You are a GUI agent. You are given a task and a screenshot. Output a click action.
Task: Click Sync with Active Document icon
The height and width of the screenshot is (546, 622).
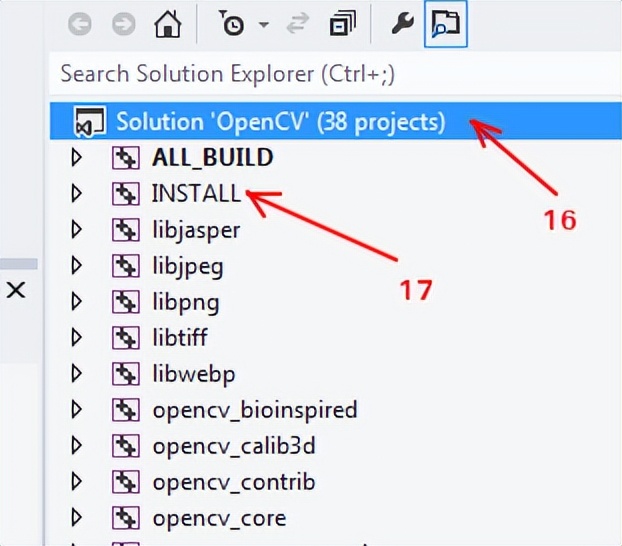pos(298,23)
